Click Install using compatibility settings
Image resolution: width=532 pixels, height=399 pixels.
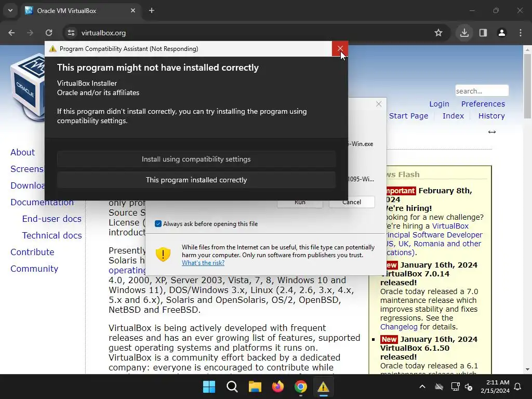[196, 159]
